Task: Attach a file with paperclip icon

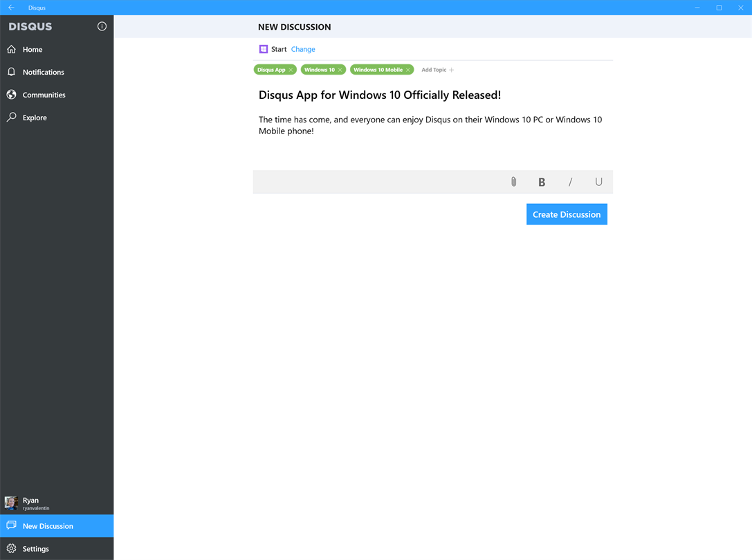Action: [513, 182]
